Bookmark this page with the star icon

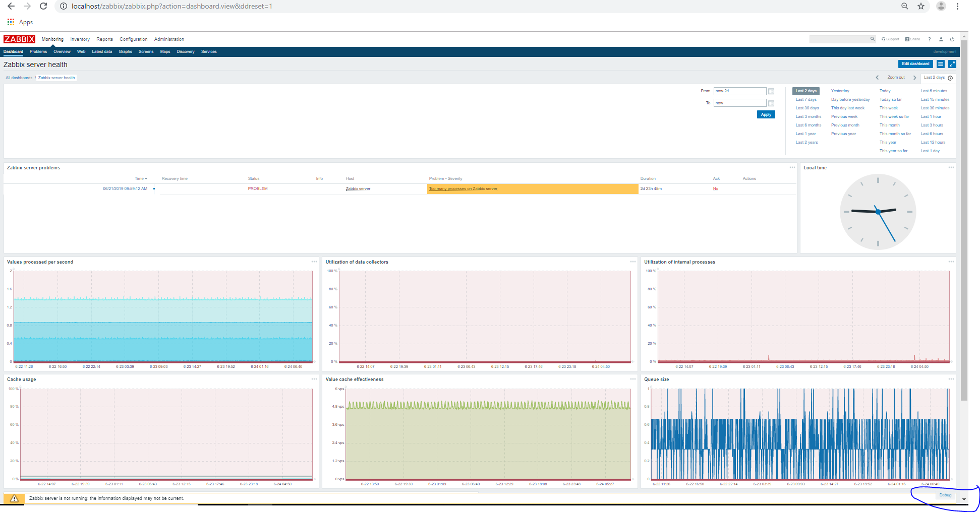921,6
